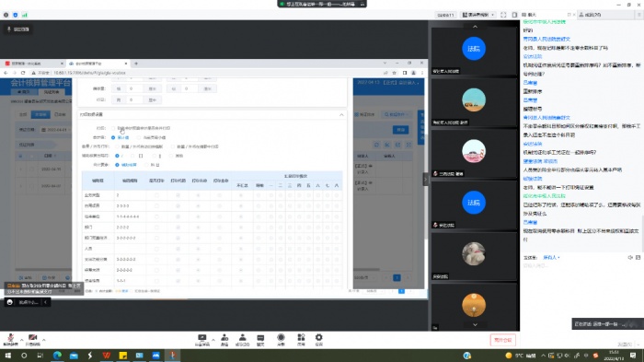Open share screen options arrow
This screenshot has height=362, width=644.
213,340
